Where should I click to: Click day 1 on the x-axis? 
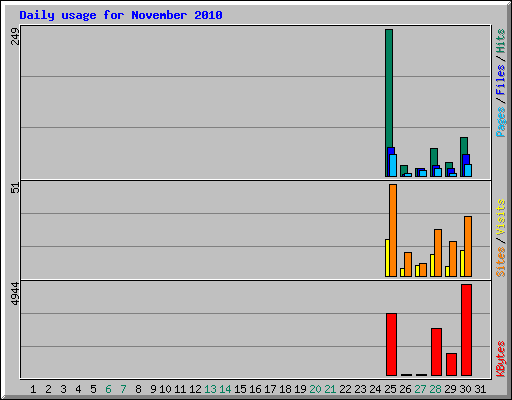33,389
